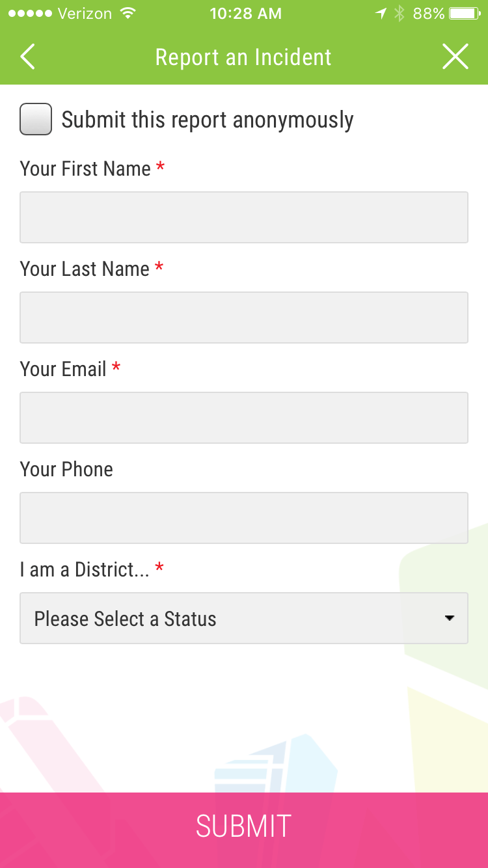The image size is (488, 868).
Task: Tap the Report an Incident title
Action: [243, 57]
